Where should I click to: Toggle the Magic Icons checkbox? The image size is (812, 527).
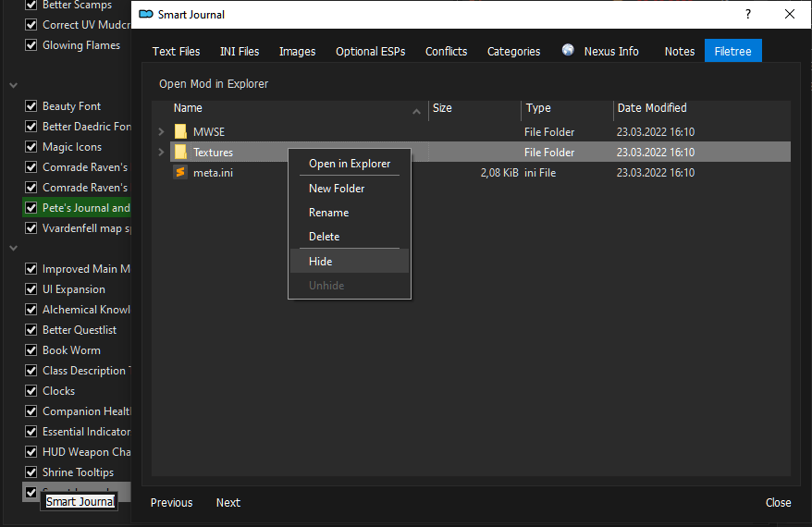pyautogui.click(x=31, y=147)
